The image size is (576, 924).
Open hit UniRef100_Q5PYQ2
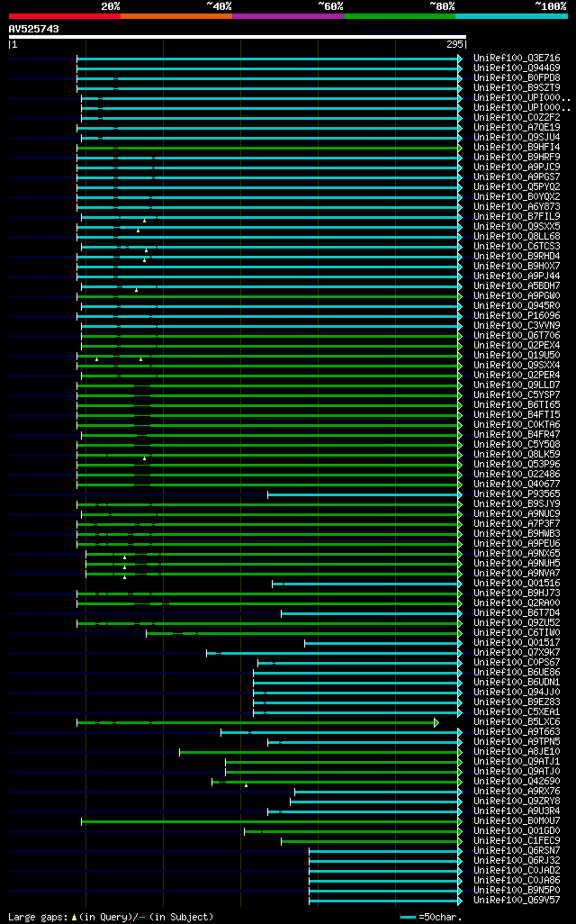pyautogui.click(x=517, y=186)
